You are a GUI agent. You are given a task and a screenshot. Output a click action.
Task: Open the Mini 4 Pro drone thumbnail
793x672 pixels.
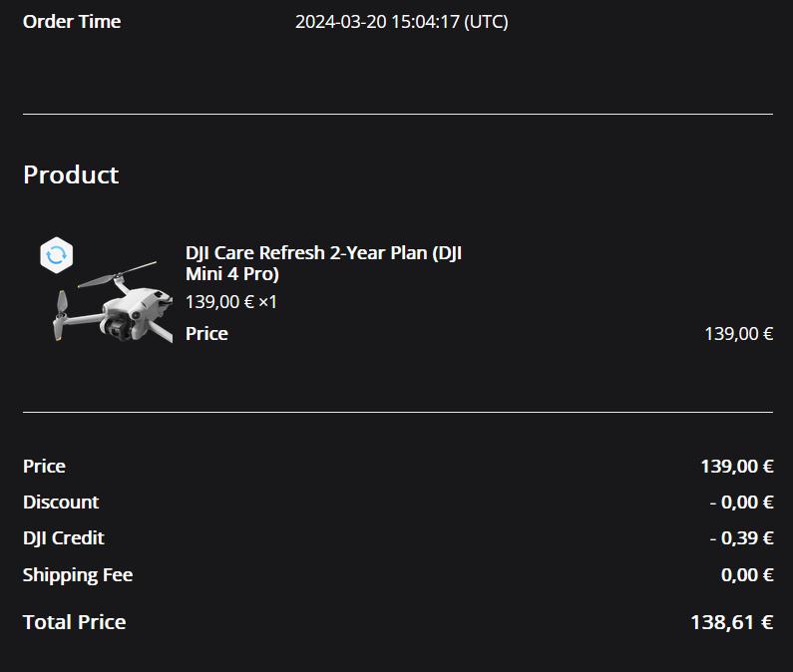[110, 304]
